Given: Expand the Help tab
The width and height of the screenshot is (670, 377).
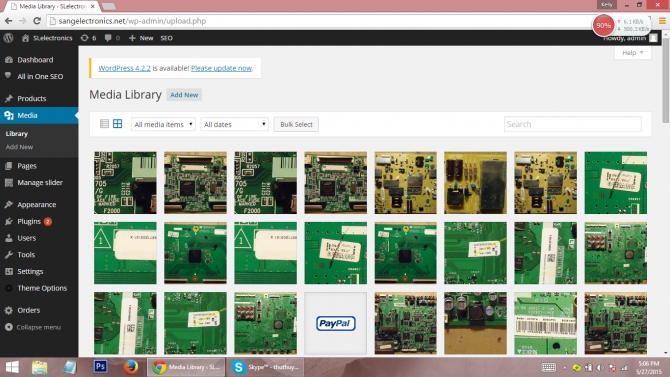Looking at the screenshot, I should point(632,53).
